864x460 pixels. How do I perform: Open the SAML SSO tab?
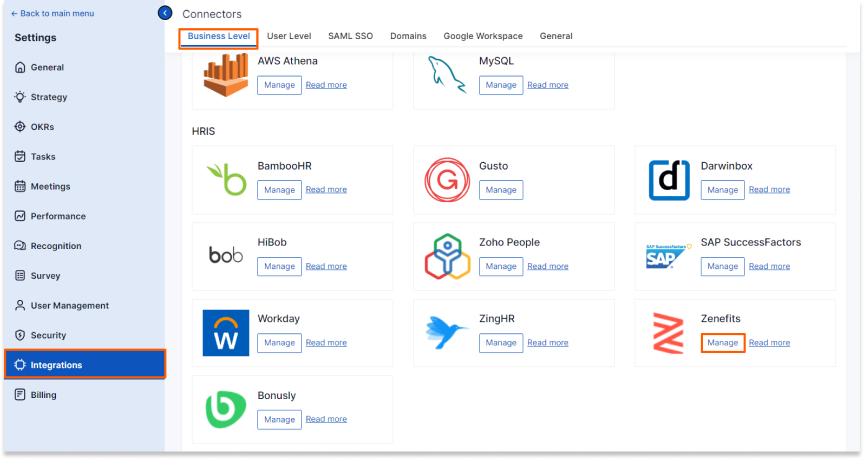(x=350, y=36)
